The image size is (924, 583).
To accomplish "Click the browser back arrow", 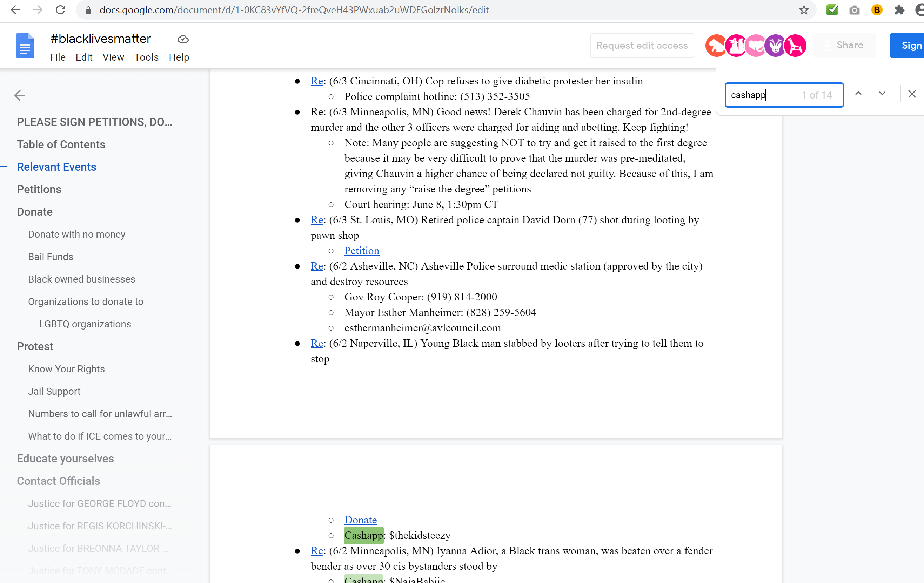I will pyautogui.click(x=15, y=10).
